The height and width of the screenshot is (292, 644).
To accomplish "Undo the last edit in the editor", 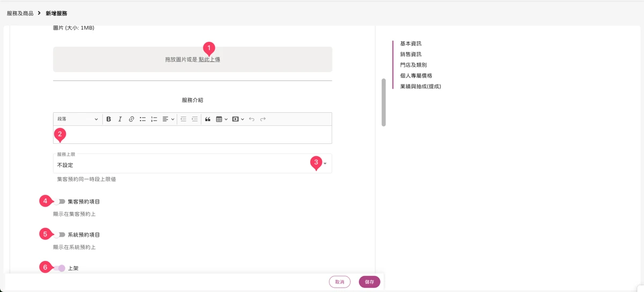I will pyautogui.click(x=252, y=119).
